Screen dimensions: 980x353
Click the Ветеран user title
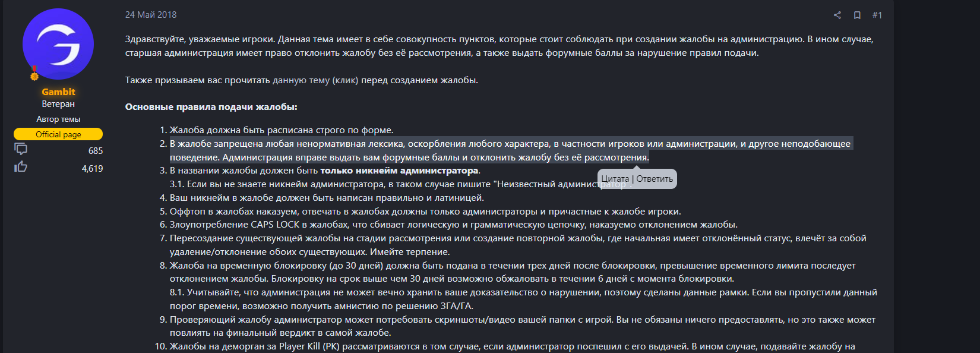(x=58, y=104)
